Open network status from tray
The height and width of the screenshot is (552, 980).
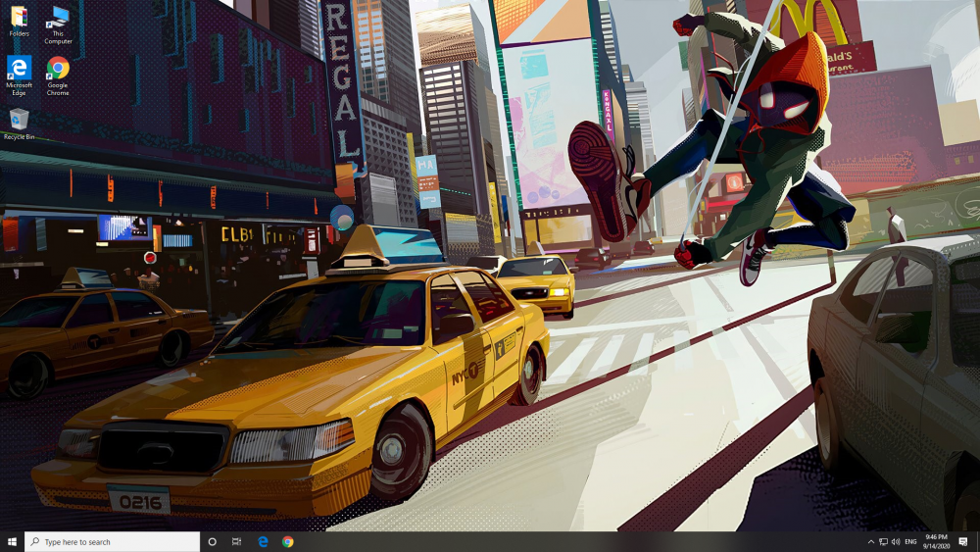(x=883, y=541)
